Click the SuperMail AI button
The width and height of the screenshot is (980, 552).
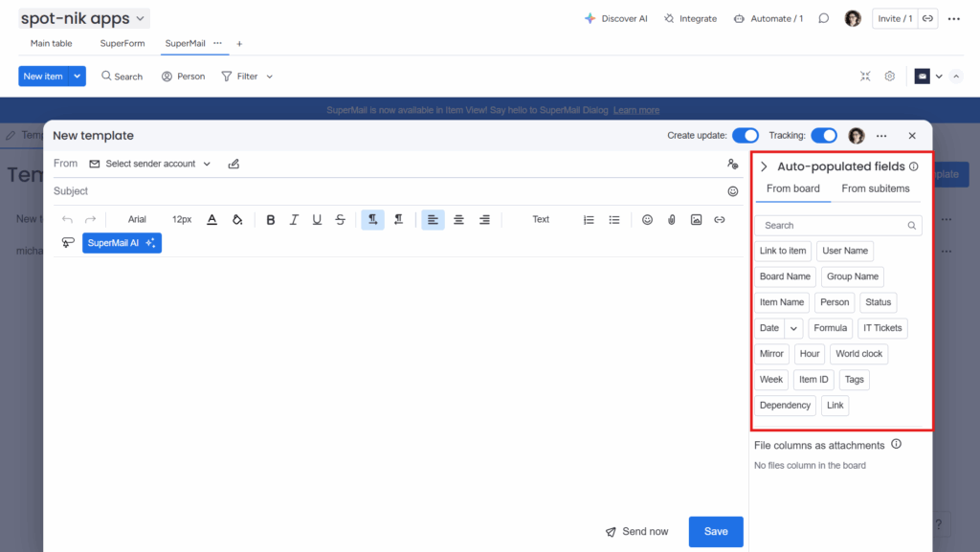point(122,243)
